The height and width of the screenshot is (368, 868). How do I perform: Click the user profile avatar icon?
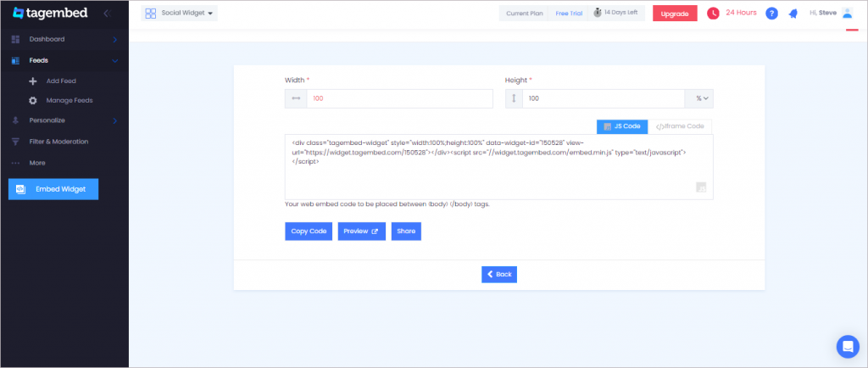click(847, 13)
